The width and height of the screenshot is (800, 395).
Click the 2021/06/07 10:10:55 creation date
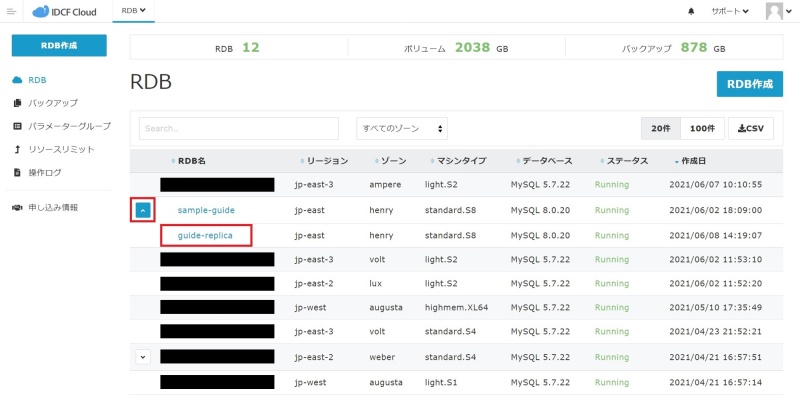[x=715, y=184]
